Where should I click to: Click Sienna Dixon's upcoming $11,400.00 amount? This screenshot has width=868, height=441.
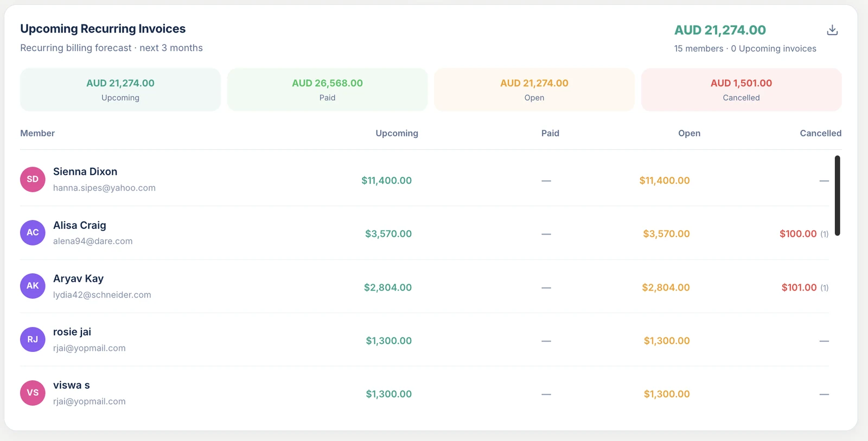pyautogui.click(x=387, y=180)
